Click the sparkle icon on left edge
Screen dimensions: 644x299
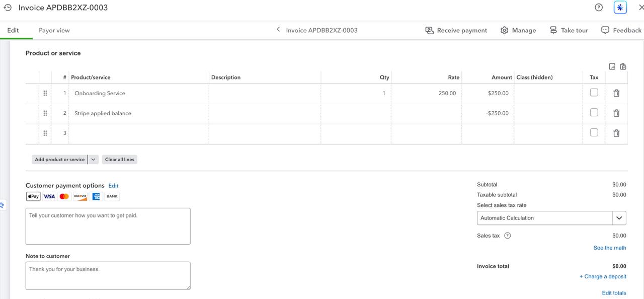click(x=2, y=205)
